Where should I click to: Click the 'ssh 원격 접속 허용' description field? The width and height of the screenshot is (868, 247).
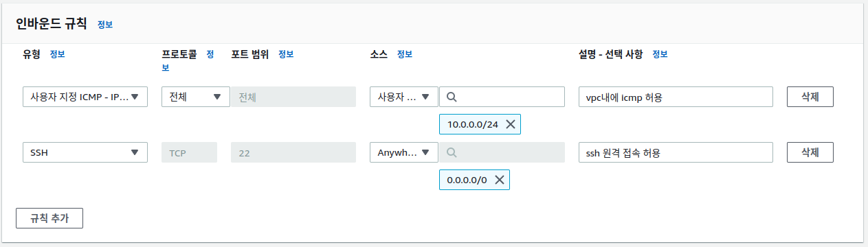[676, 152]
